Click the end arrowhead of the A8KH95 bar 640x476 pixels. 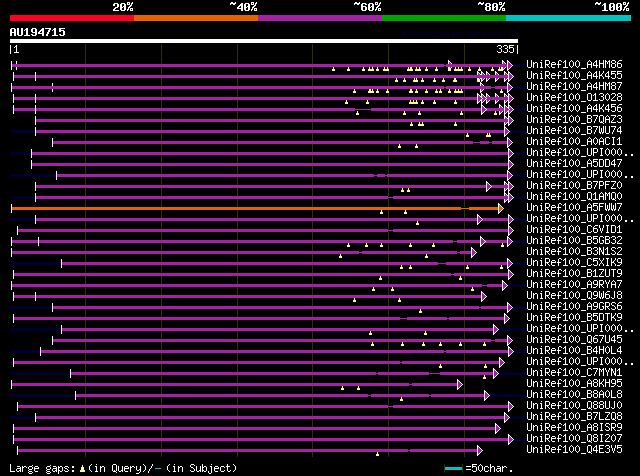click(x=460, y=385)
